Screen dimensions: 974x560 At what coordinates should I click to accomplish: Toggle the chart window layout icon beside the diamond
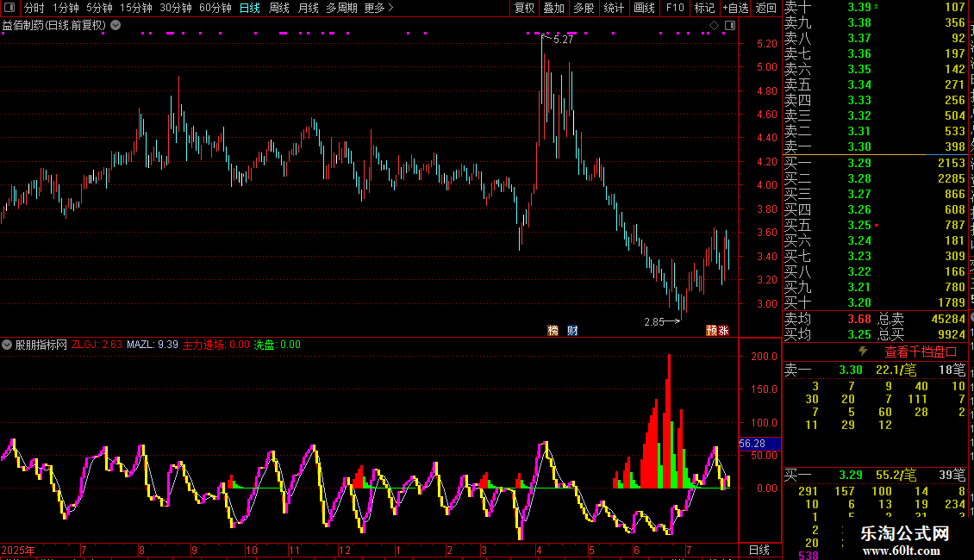click(730, 25)
